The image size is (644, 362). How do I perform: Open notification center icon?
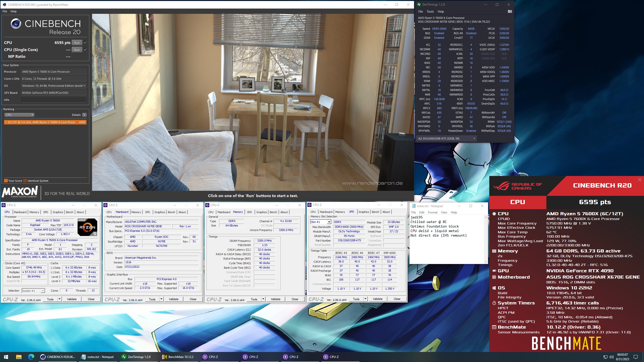pos(636,357)
